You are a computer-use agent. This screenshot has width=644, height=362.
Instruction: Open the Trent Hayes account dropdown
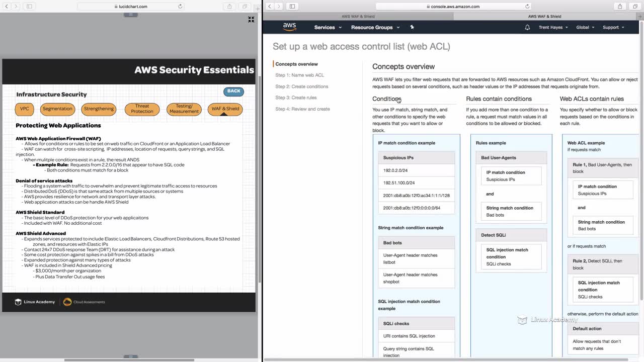553,27
